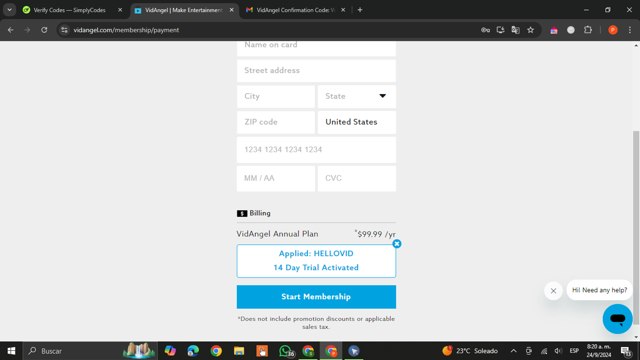The image size is (640, 360).
Task: Bookmark this page with the star icon
Action: pos(531,30)
